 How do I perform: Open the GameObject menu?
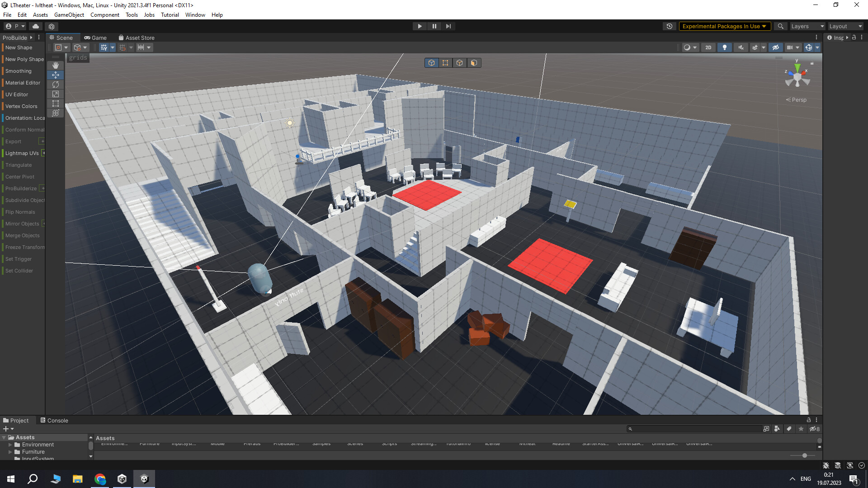[x=69, y=15]
